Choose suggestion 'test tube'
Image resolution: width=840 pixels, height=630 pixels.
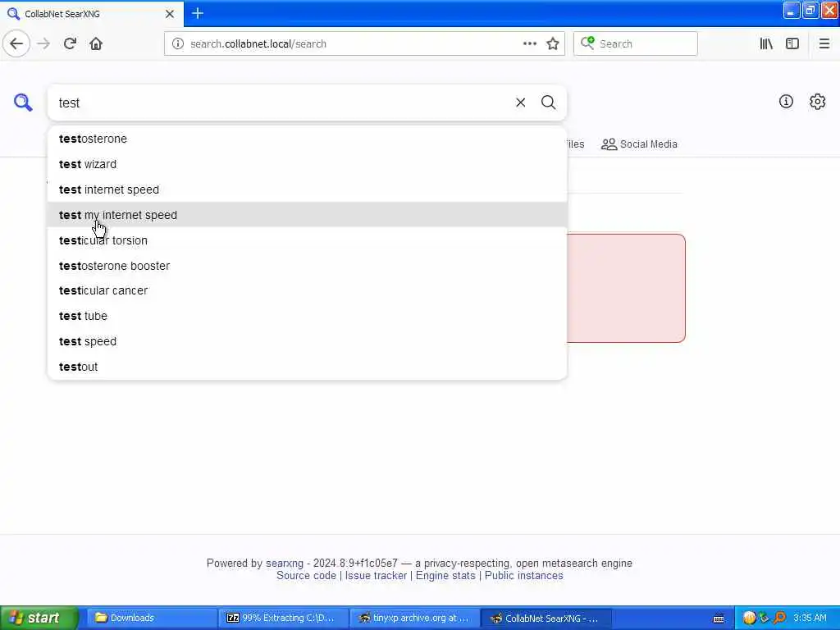[307, 316]
